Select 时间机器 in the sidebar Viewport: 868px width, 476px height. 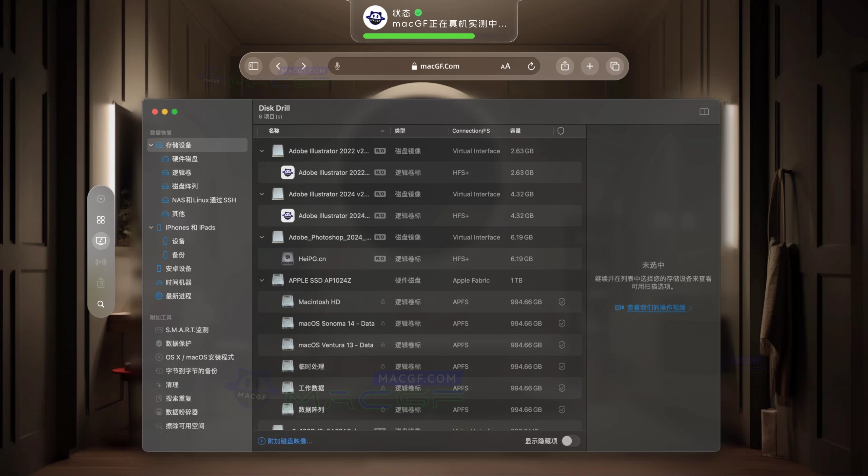(179, 282)
